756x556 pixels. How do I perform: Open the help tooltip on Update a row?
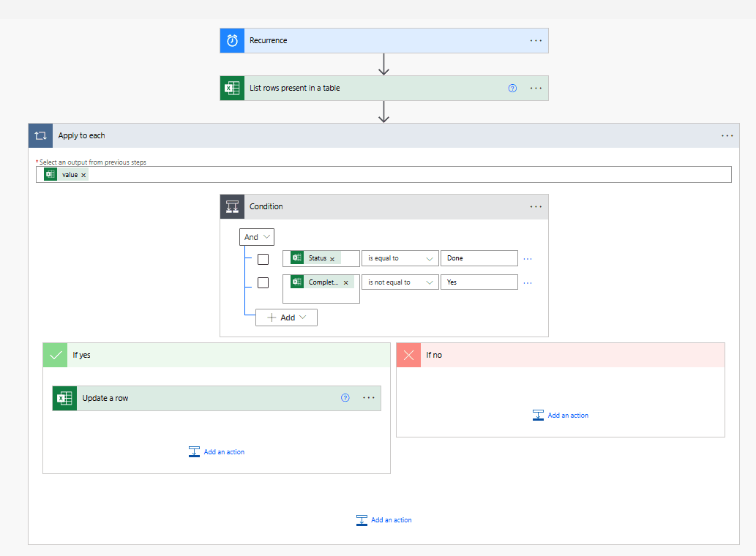pos(345,398)
